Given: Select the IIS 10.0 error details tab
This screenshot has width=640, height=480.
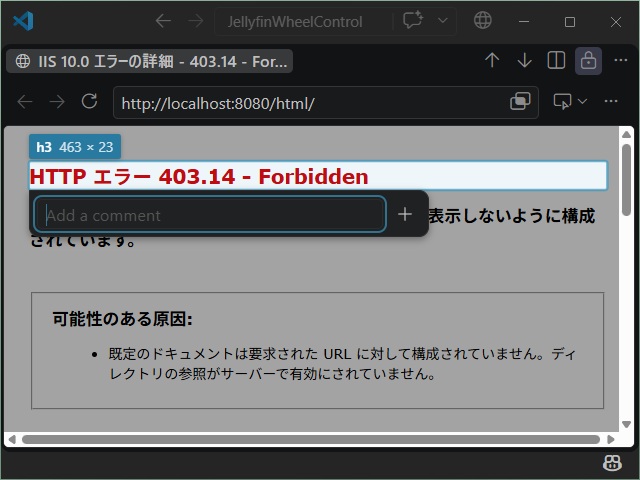Looking at the screenshot, I should pos(150,61).
